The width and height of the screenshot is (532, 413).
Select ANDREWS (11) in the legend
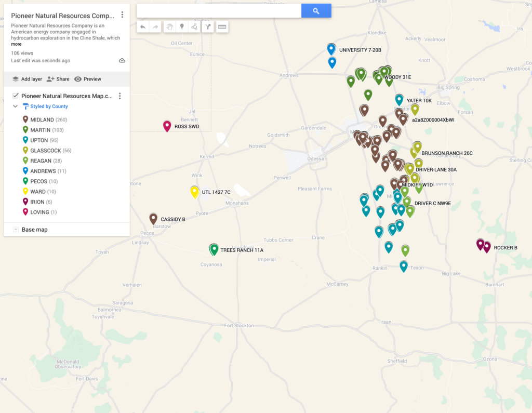tap(44, 171)
